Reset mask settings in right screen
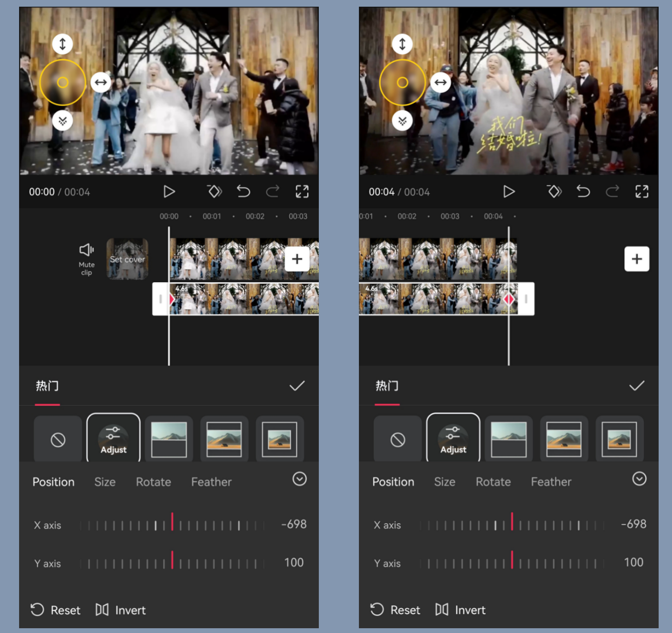Image resolution: width=672 pixels, height=633 pixels. pyautogui.click(x=395, y=610)
